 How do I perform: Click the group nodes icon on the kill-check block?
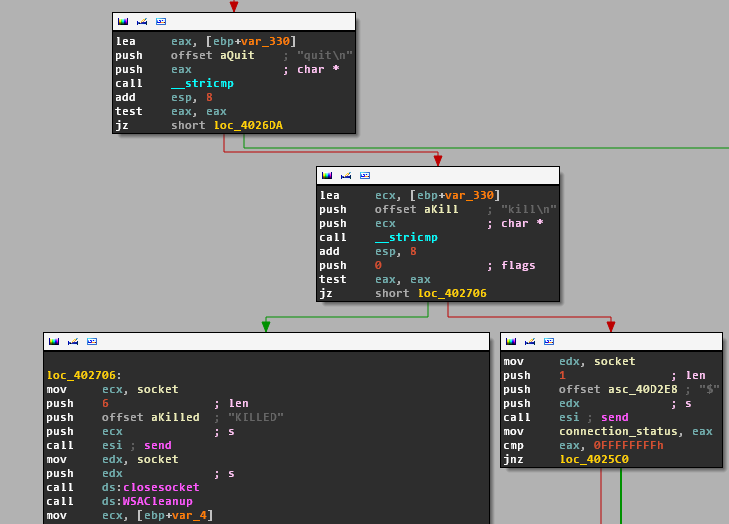365,175
